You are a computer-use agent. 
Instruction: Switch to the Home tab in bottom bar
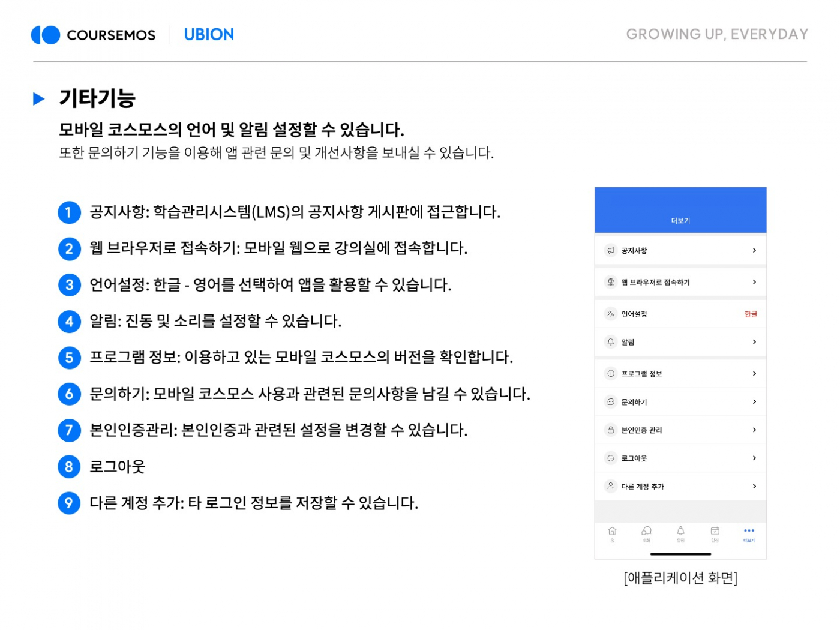coord(612,533)
